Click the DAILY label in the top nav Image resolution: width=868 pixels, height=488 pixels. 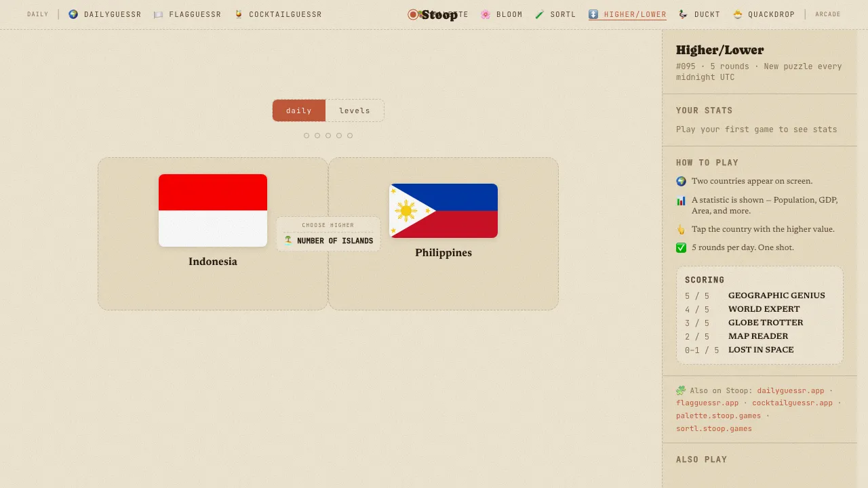point(38,14)
